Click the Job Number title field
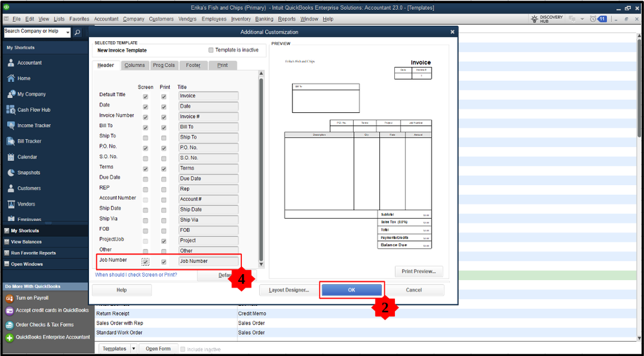644x356 pixels. (x=208, y=261)
